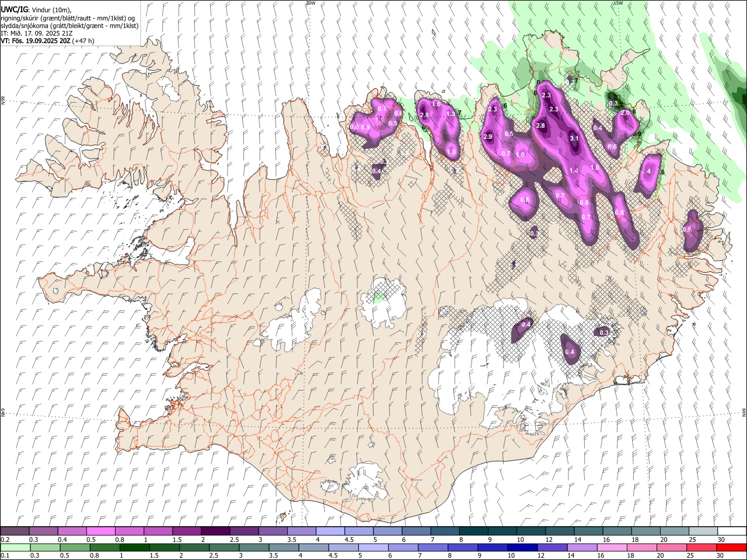This screenshot has width=747, height=560.
Task: Click the '0.1' label in the lower legend row
Action: click(5, 555)
